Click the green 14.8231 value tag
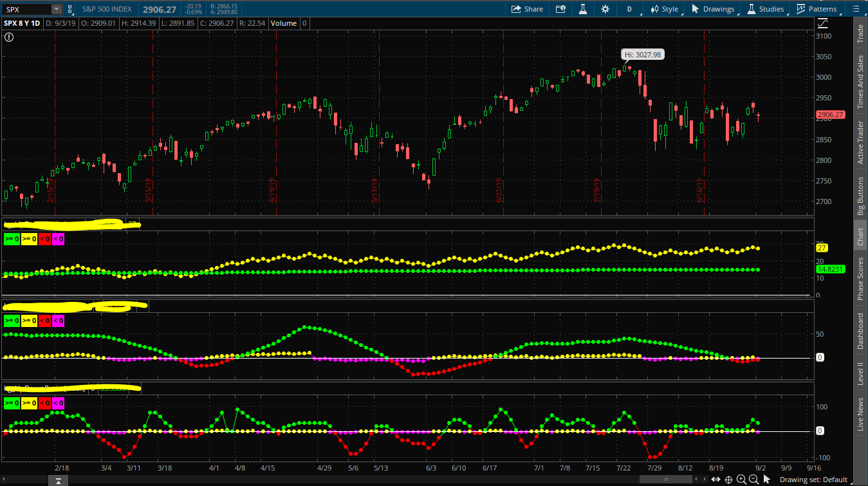Viewport: 868px width, 486px height. coord(830,268)
